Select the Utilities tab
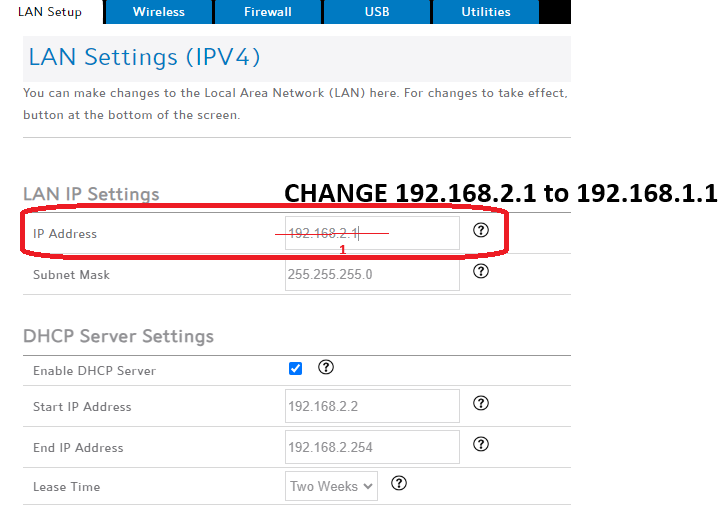Screen dimensions: 725x512 point(486,12)
